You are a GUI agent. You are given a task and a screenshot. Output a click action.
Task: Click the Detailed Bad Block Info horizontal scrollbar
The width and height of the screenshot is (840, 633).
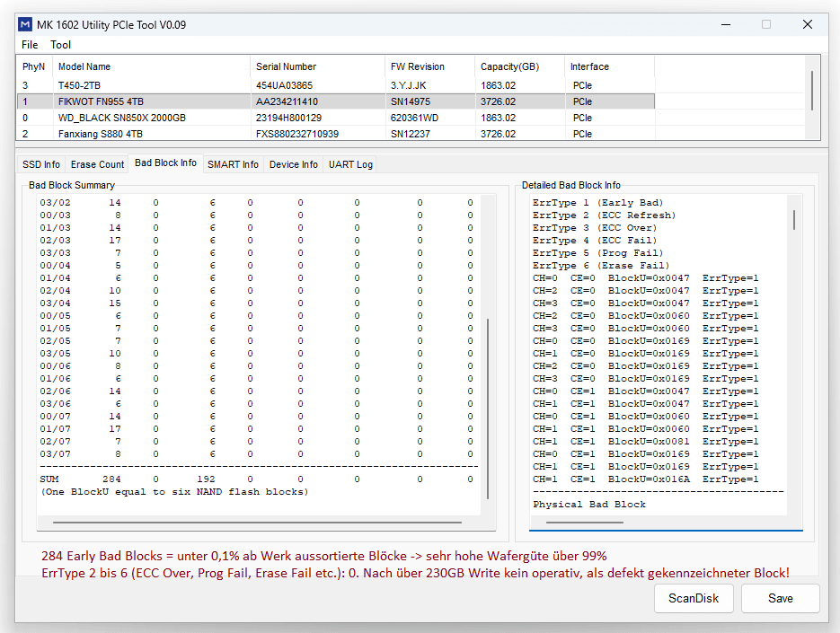click(585, 523)
